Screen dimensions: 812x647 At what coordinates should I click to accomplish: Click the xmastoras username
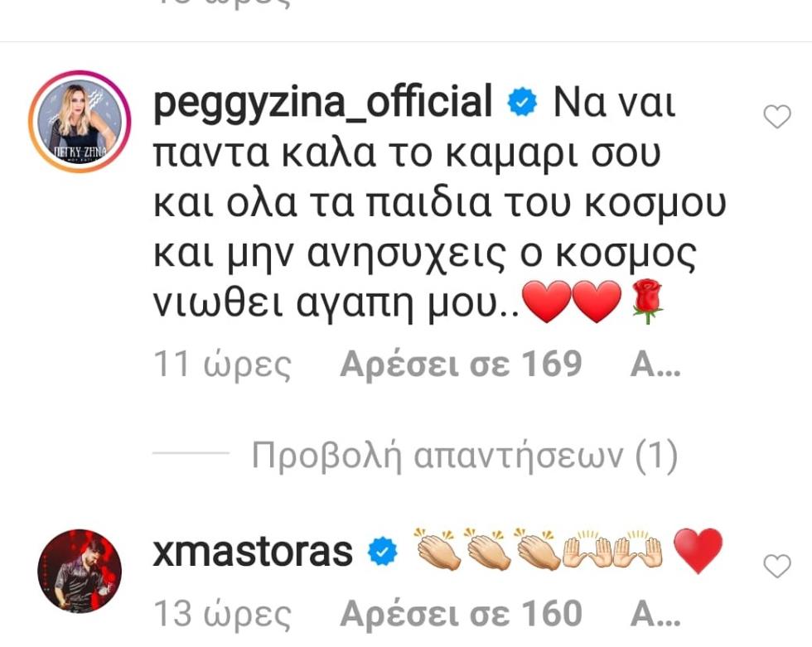tap(253, 552)
